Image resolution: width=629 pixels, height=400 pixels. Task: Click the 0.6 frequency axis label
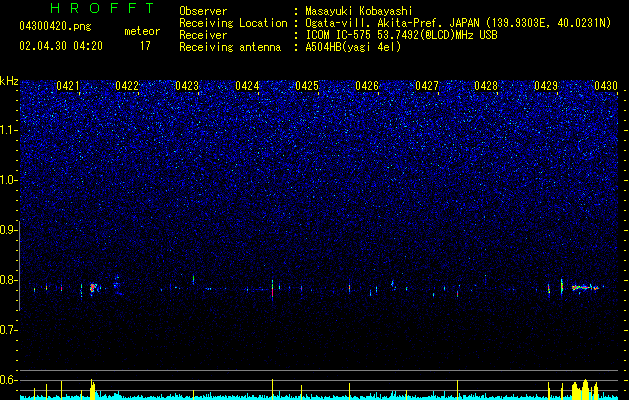click(x=9, y=380)
